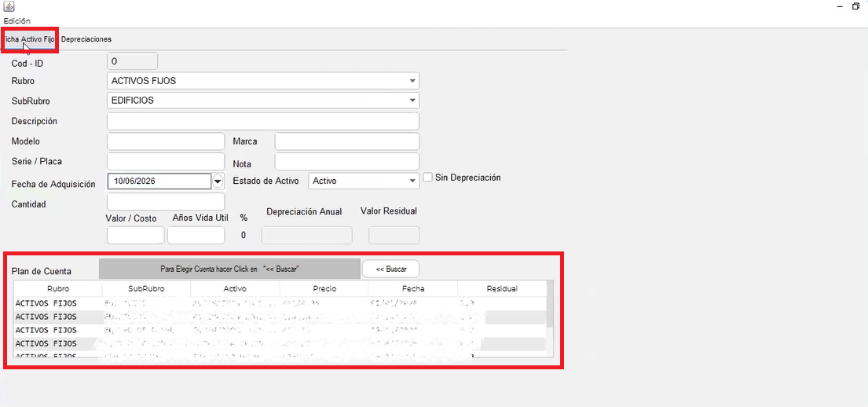The height and width of the screenshot is (407, 868).
Task: Enable the Sin Depreciación checkbox
Action: point(428,178)
